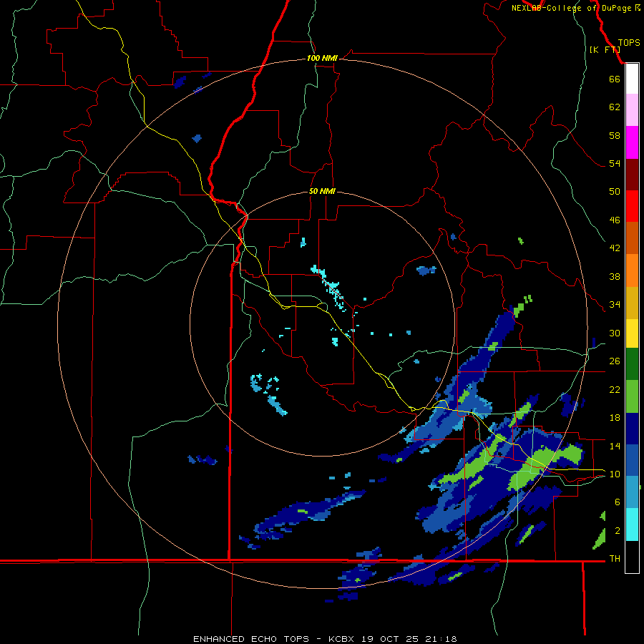Click the "66" legend value label
This screenshot has width=644, height=644.
coord(615,79)
